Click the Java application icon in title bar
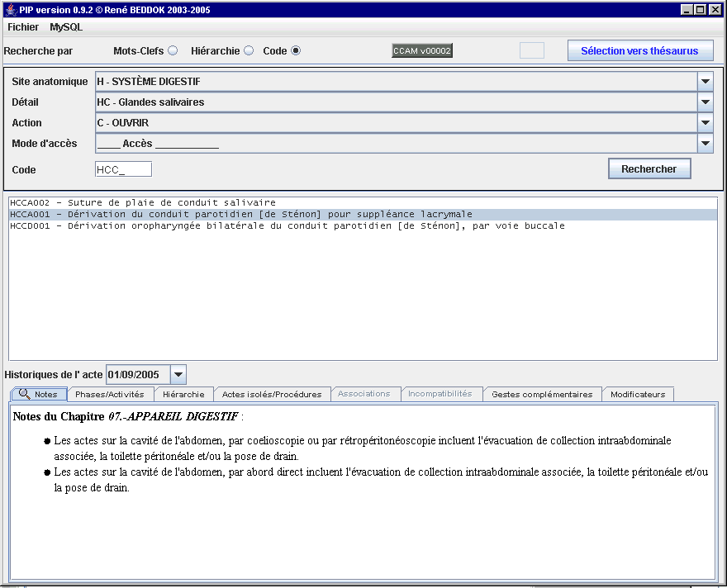727x588 pixels. [10, 10]
